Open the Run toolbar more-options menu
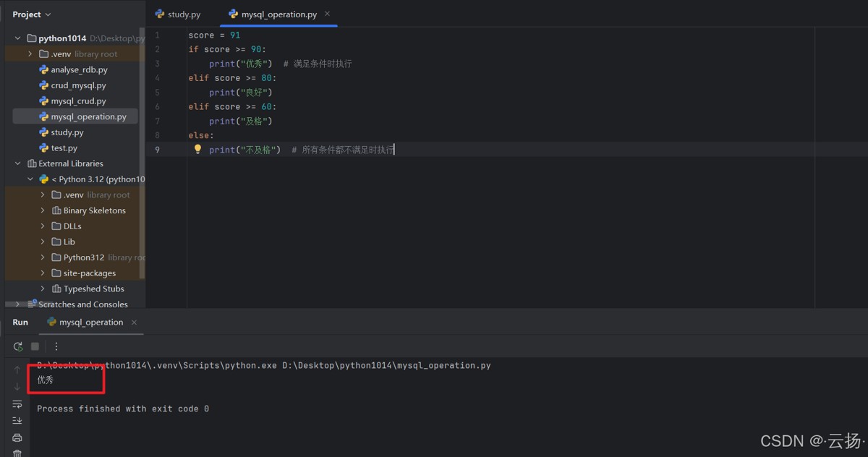This screenshot has width=868, height=457. pyautogui.click(x=56, y=346)
